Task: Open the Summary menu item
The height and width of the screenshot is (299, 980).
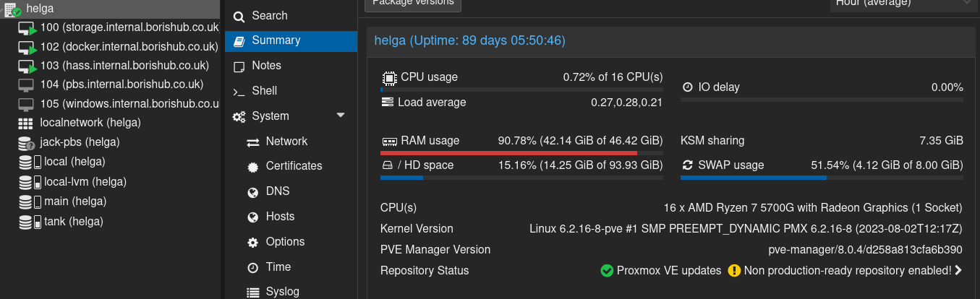Action: pos(276,40)
